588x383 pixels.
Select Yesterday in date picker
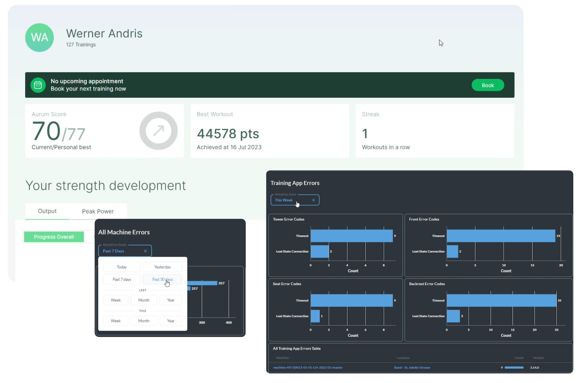click(x=162, y=267)
